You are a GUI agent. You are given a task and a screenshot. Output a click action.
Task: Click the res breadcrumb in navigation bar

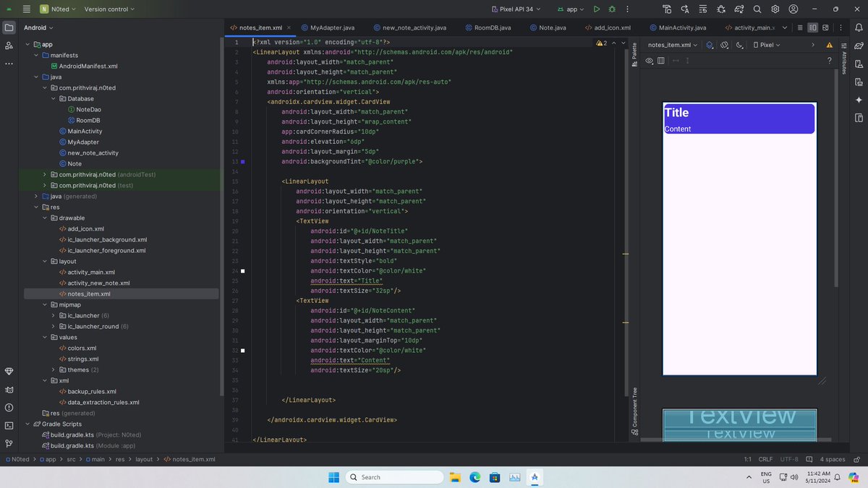[120, 459]
